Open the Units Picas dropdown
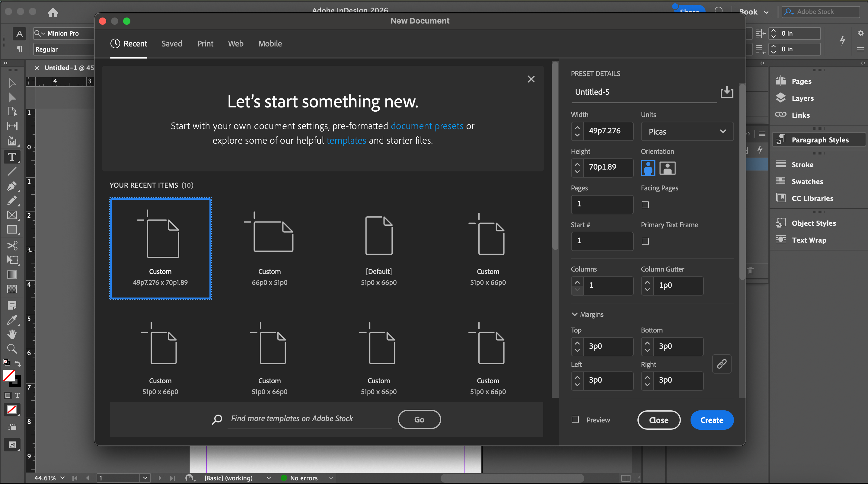The width and height of the screenshot is (868, 484). click(686, 131)
